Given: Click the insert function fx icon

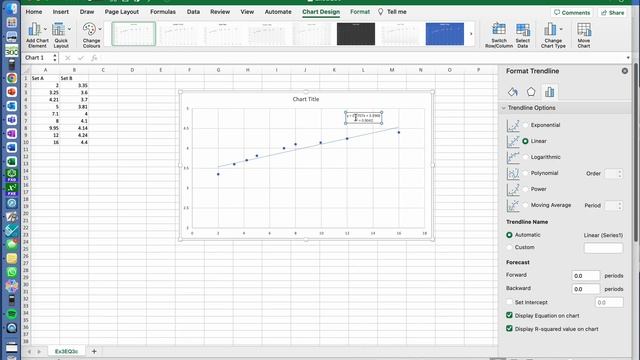Looking at the screenshot, I should (94, 58).
